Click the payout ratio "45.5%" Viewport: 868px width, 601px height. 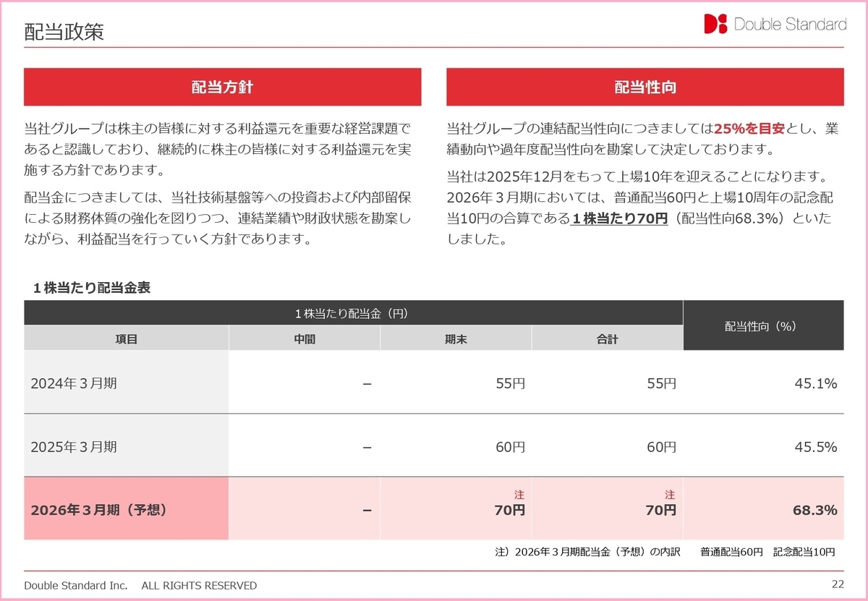pyautogui.click(x=816, y=447)
